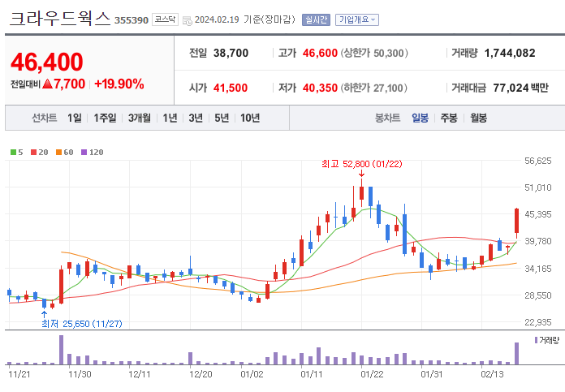The image size is (565, 392).
Task: Click the 저가 value 40,350
Action: [320, 88]
